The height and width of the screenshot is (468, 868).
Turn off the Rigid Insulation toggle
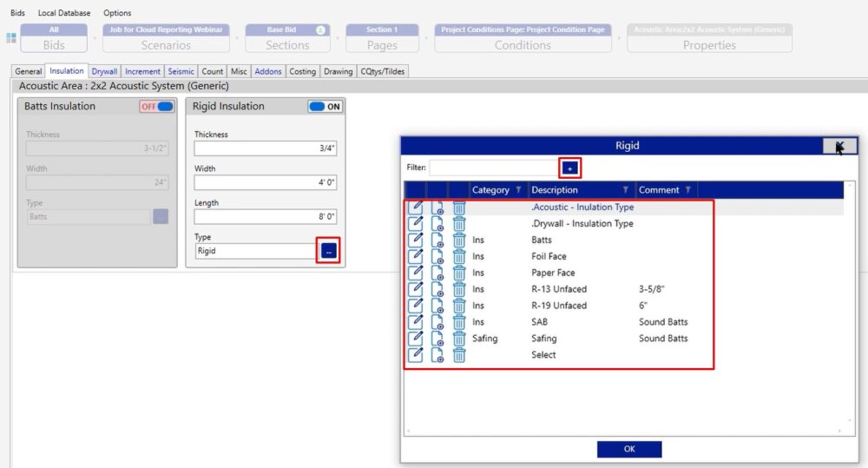pyautogui.click(x=325, y=107)
